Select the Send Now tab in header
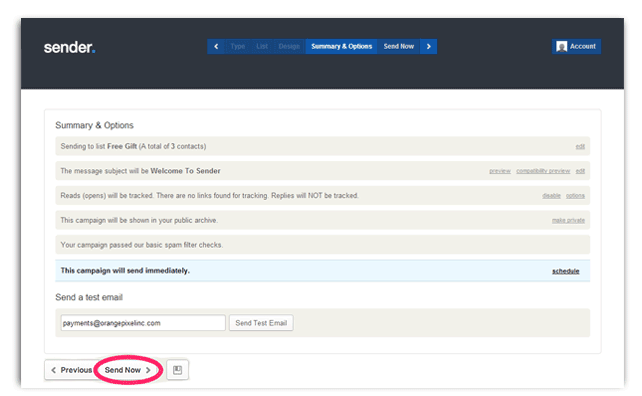The image size is (642, 396). 399,46
